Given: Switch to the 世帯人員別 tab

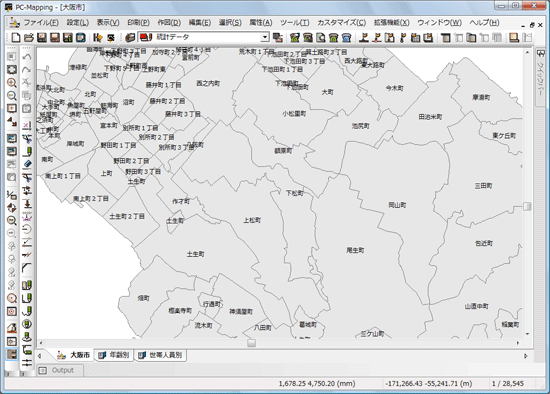Looking at the screenshot, I should point(161,355).
